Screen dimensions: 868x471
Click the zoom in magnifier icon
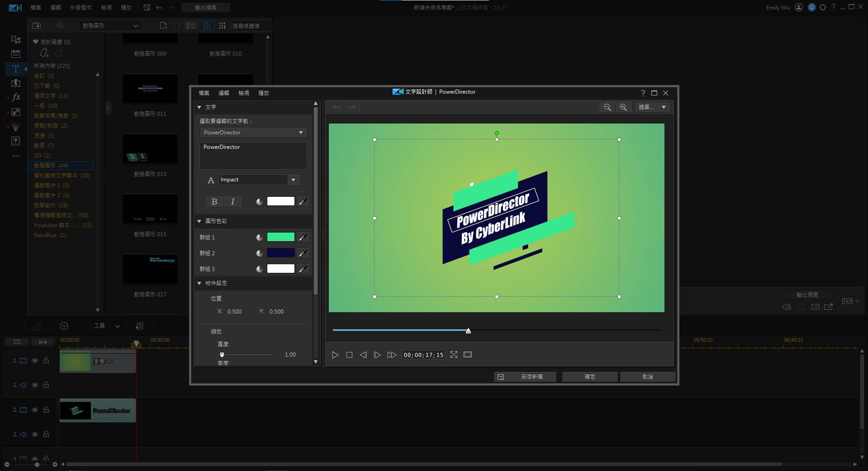(x=623, y=107)
